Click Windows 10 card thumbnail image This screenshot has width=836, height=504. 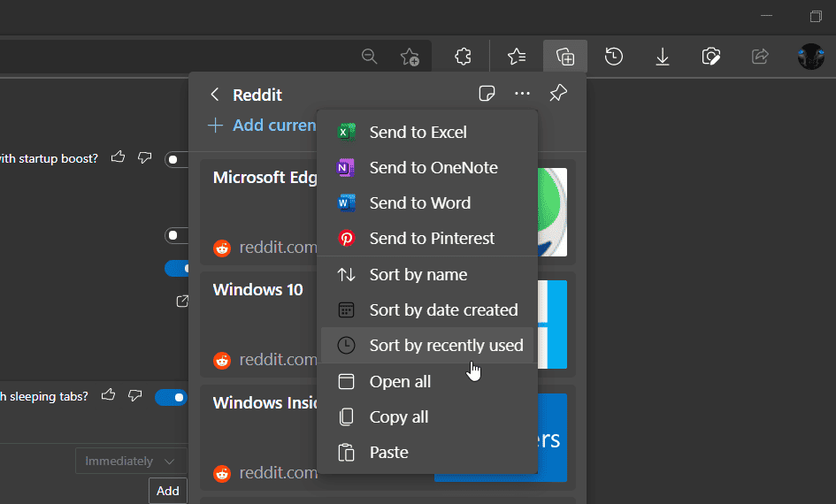pos(552,325)
